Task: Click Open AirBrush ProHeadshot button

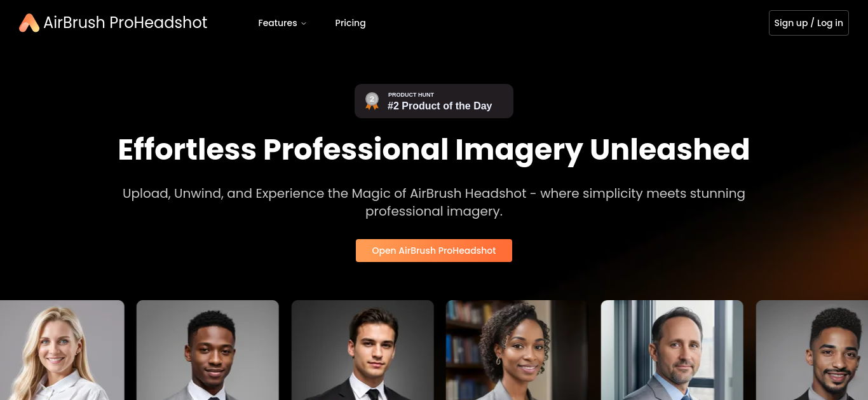Action: [x=434, y=251]
